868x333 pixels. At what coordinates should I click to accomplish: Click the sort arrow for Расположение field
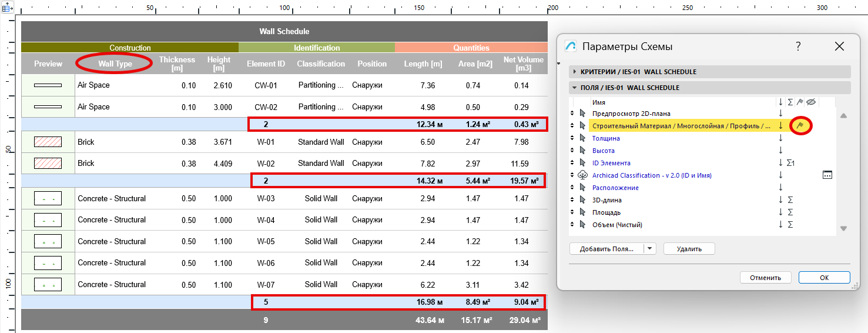point(781,188)
